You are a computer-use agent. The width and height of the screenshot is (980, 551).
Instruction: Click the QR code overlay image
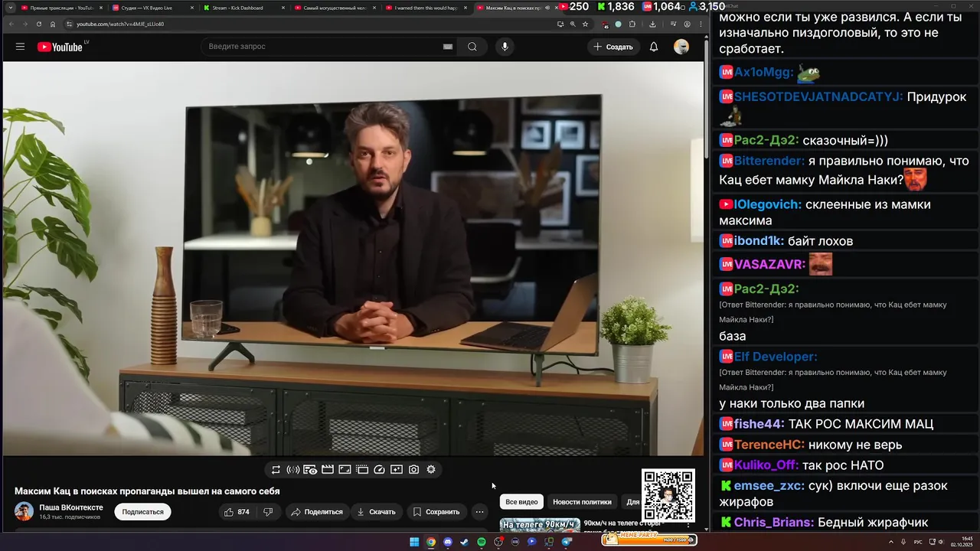pyautogui.click(x=668, y=495)
